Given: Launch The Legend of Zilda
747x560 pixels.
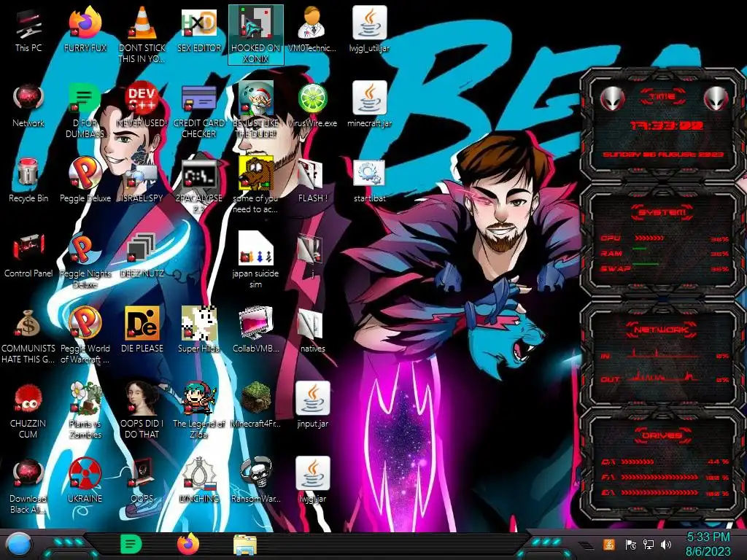Looking at the screenshot, I should point(199,410).
